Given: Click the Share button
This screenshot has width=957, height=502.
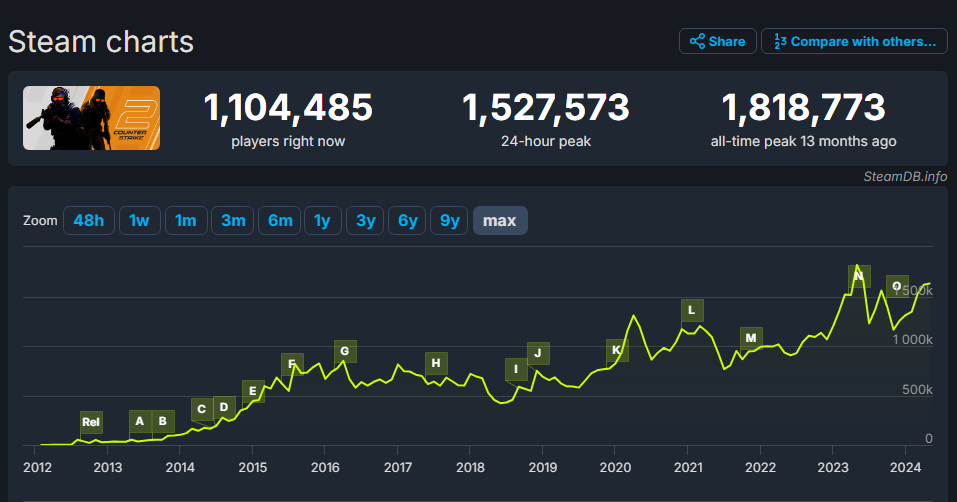Looking at the screenshot, I should (x=718, y=41).
